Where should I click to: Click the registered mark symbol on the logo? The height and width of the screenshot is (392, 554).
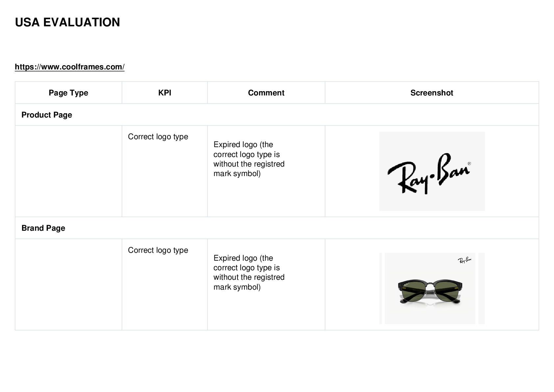point(469,164)
